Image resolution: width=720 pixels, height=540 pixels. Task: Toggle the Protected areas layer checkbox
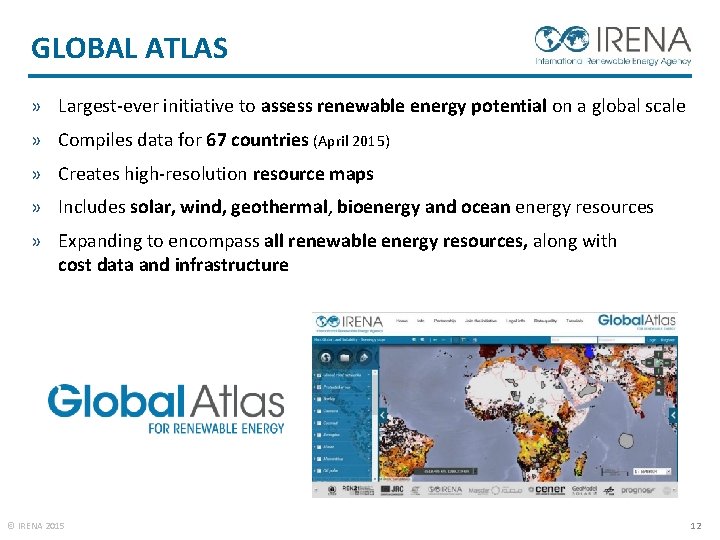pyautogui.click(x=319, y=387)
